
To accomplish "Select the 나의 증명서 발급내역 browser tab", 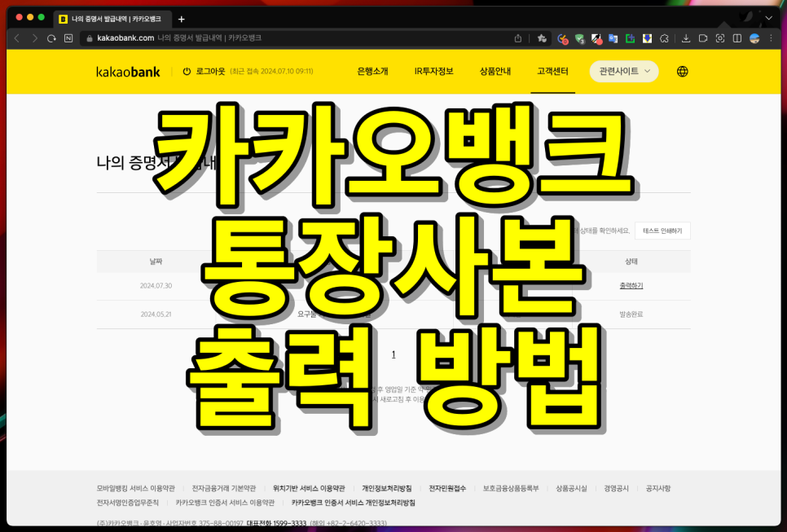I will click(112, 19).
